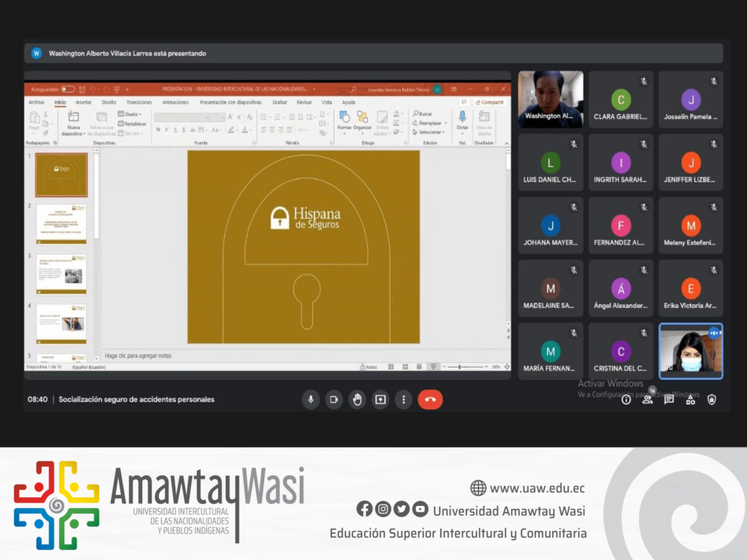Screen dimensions: 747x560
Task: Open the Formas shapes gallery
Action: [344, 121]
